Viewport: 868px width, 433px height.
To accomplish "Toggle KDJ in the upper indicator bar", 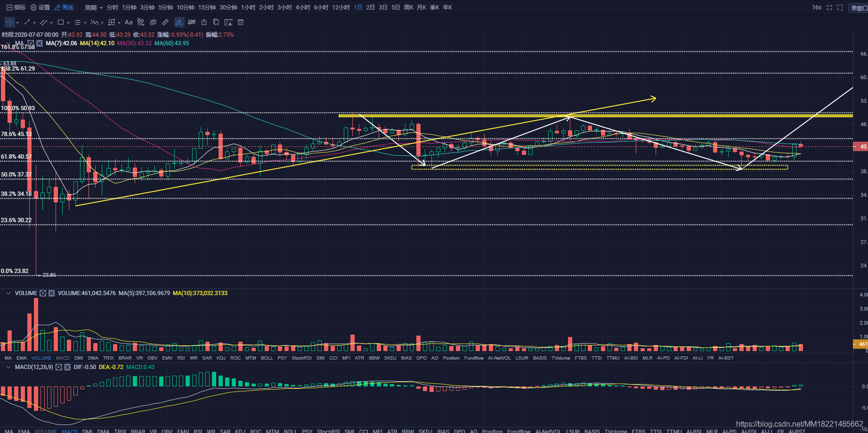I will 221,358.
